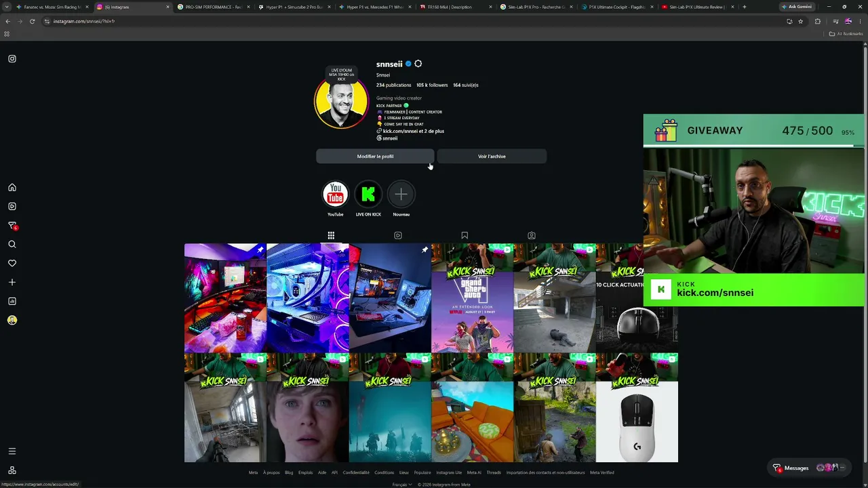Open the orange couch post
The height and width of the screenshot is (488, 868).
point(472,408)
